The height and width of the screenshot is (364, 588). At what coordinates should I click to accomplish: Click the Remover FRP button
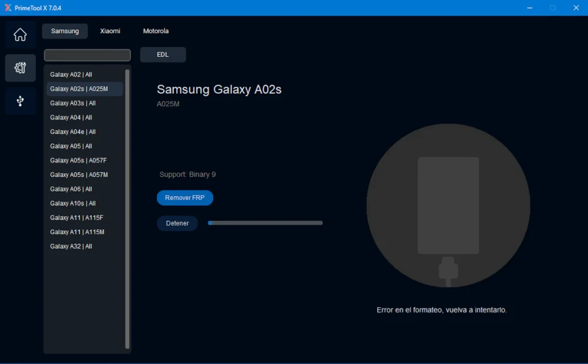(185, 198)
